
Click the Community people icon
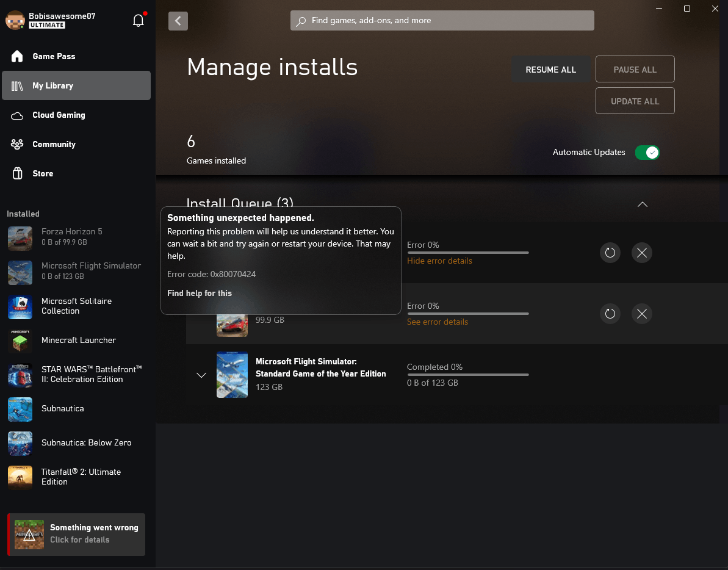click(17, 145)
